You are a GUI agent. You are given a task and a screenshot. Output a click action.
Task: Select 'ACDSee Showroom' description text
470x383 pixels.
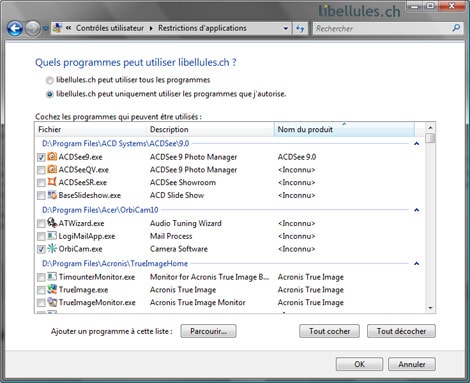pos(183,183)
